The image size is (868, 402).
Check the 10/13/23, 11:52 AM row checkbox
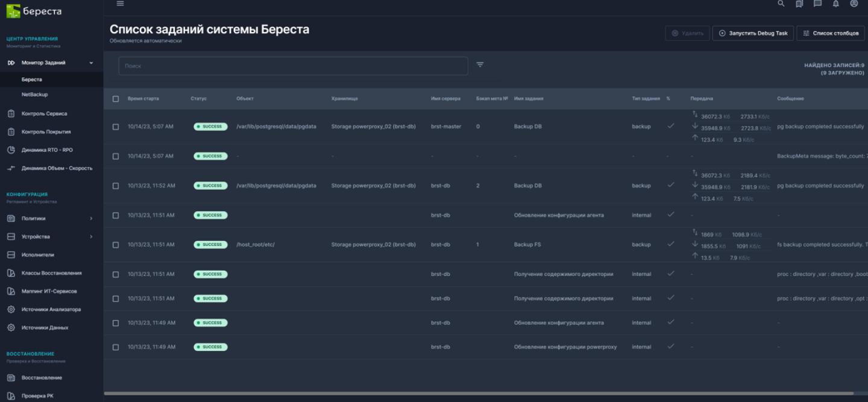(116, 186)
